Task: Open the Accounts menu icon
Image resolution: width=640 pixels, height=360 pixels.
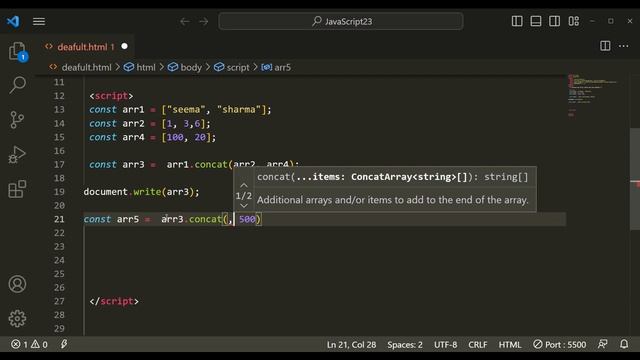Action: coord(17,284)
